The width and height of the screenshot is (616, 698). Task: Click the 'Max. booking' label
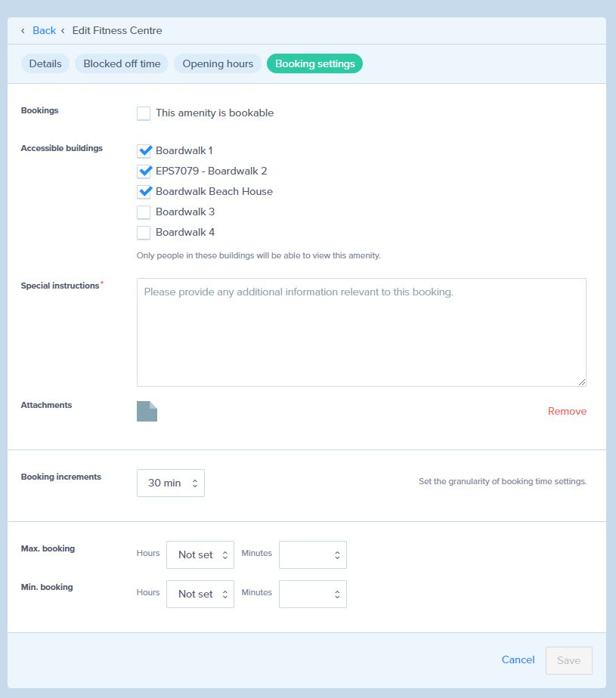[x=48, y=548]
